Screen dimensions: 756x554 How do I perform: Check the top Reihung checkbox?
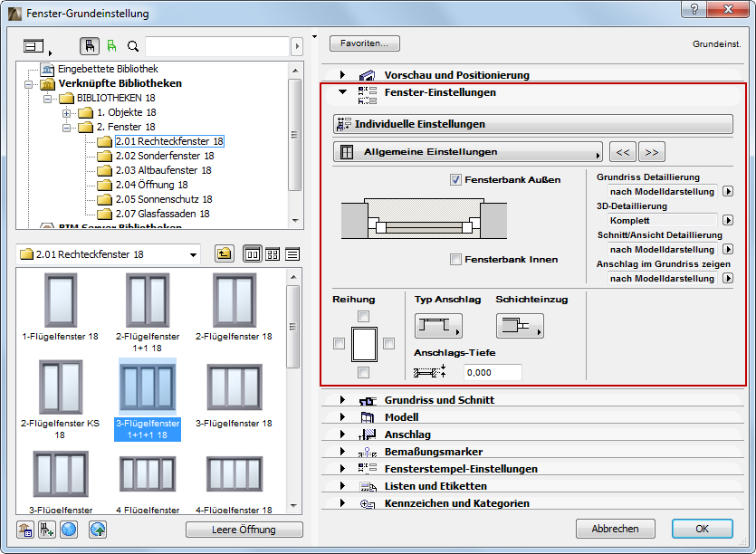tap(362, 317)
